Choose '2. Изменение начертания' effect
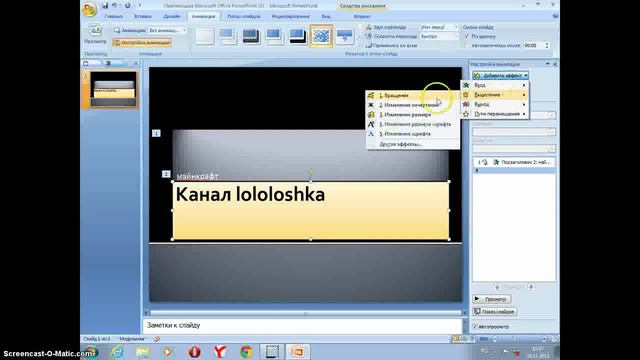The image size is (640, 360). pos(413,105)
